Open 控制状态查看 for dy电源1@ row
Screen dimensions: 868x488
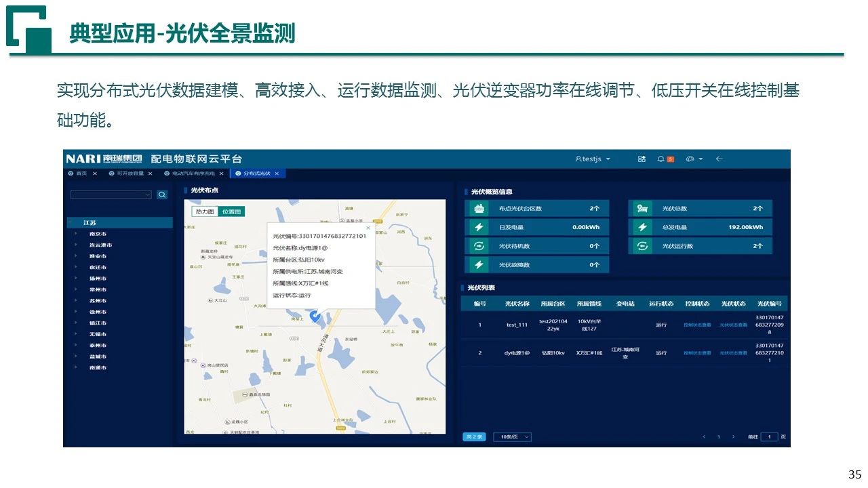coord(697,353)
